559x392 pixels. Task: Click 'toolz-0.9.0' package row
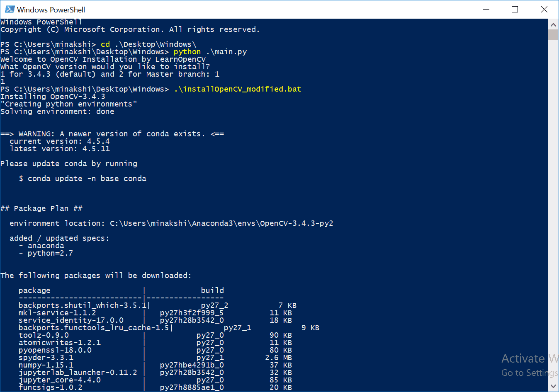[x=155, y=335]
